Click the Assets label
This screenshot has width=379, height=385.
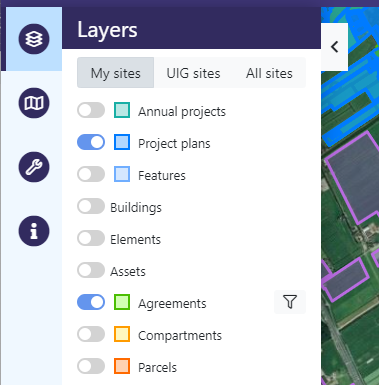tap(128, 272)
